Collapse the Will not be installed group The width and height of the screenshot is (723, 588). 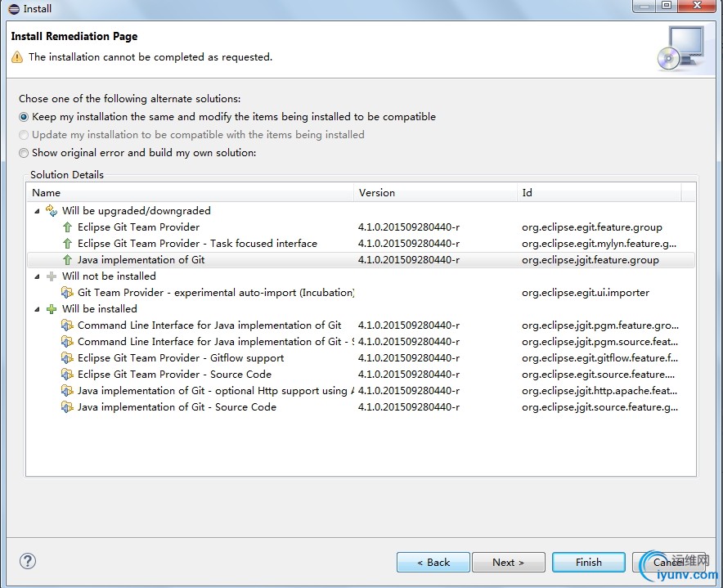click(37, 276)
